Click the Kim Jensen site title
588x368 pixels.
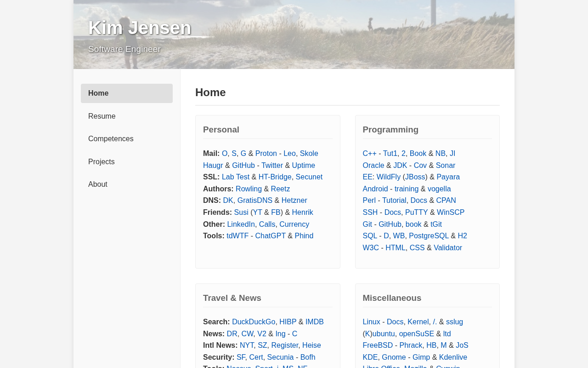[140, 28]
